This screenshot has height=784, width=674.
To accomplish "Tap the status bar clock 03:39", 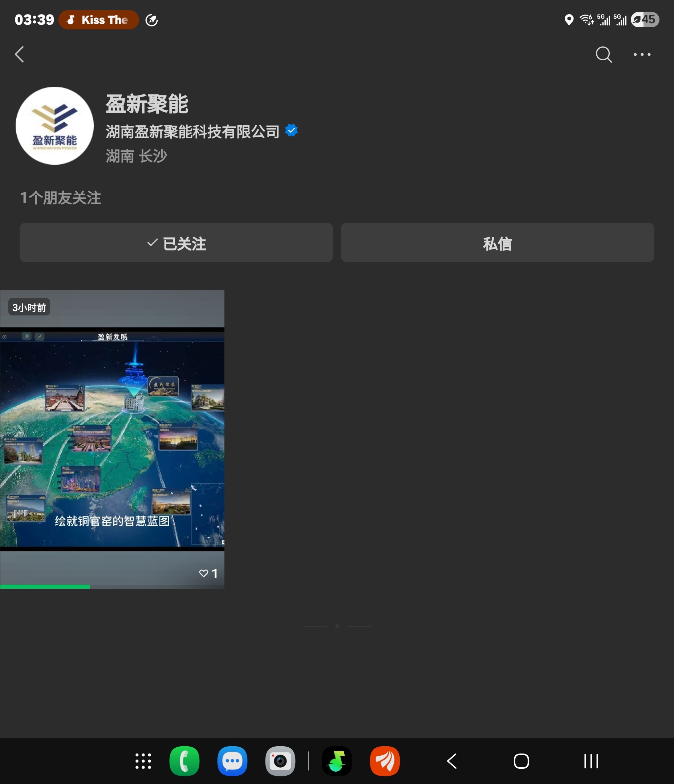I will click(34, 20).
